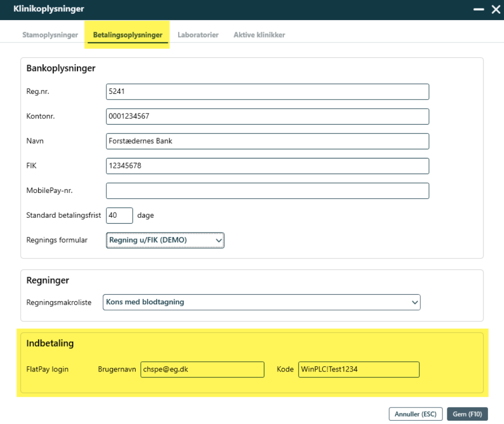Click the Reg.nr. input field
This screenshot has height=424, width=504.
(267, 92)
